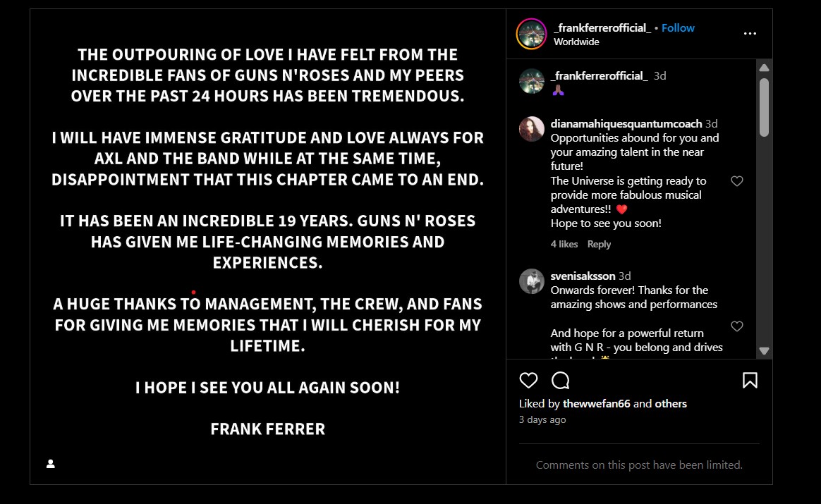
Task: Open svenisaksson's username link
Action: 583,276
